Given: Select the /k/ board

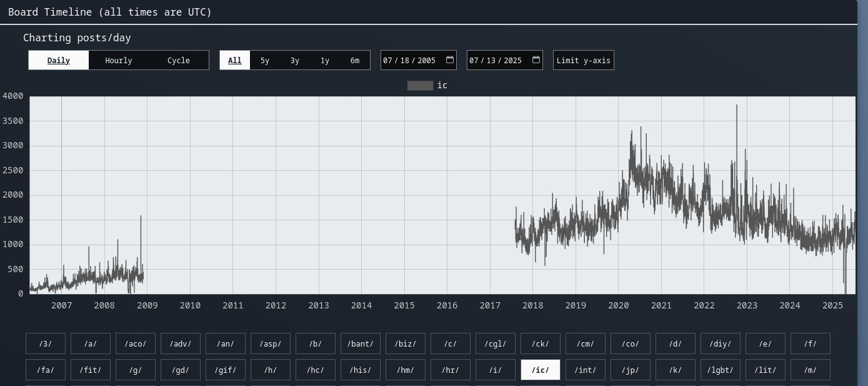Looking at the screenshot, I should pos(676,370).
